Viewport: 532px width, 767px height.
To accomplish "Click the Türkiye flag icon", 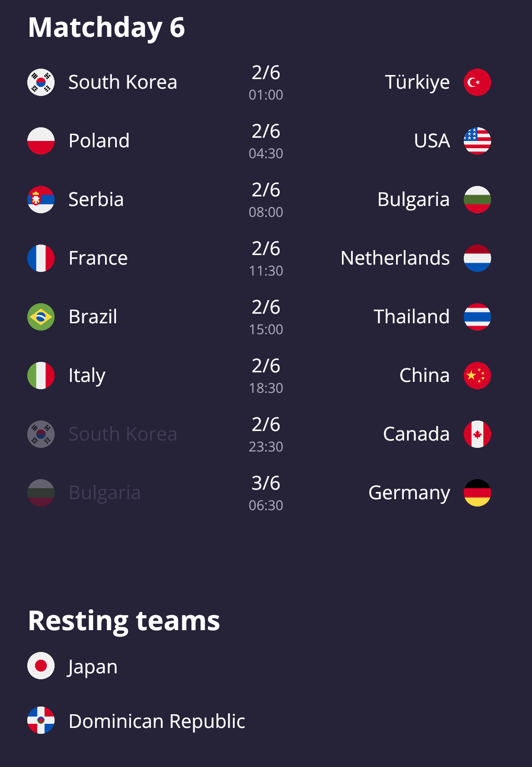I will coord(477,82).
